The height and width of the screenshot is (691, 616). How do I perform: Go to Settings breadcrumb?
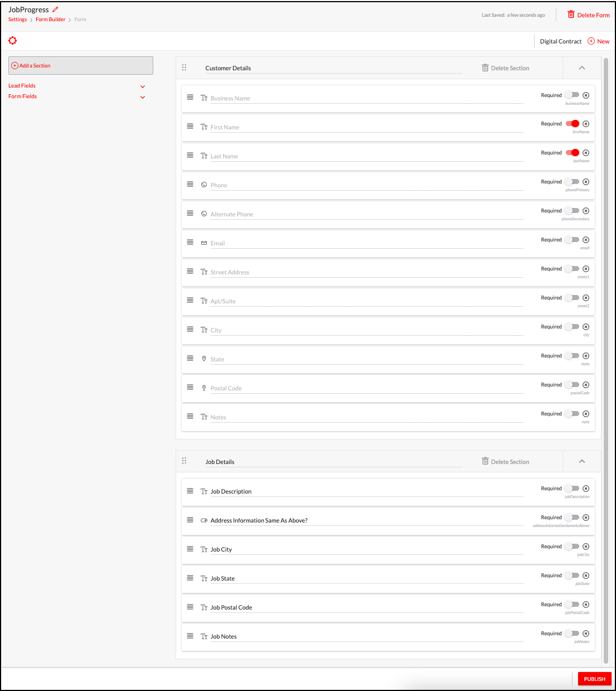point(17,20)
